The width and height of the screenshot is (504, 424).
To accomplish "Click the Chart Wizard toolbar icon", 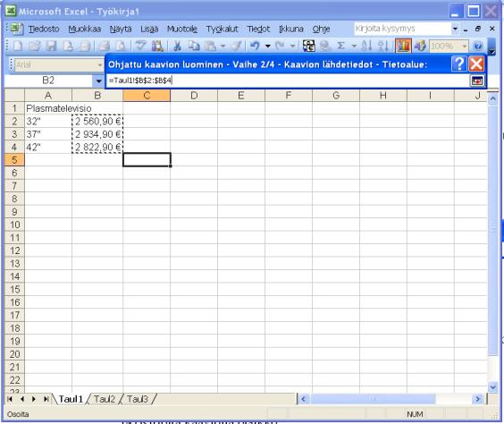I will tap(403, 46).
